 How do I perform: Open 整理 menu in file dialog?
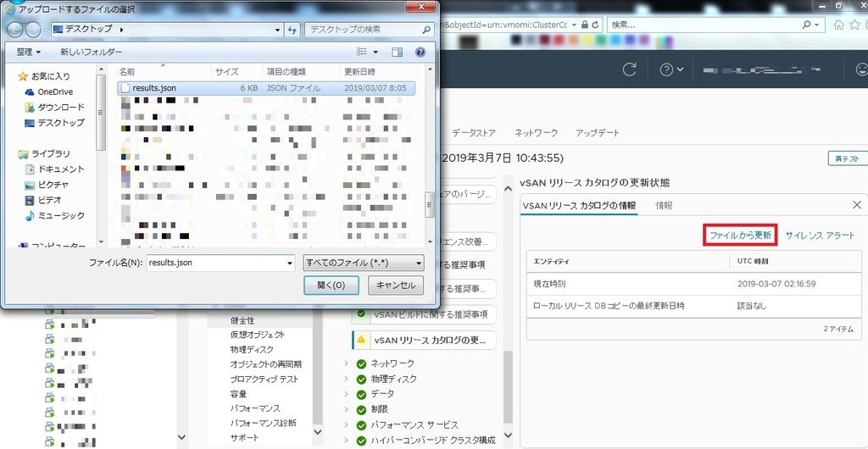pyautogui.click(x=29, y=52)
